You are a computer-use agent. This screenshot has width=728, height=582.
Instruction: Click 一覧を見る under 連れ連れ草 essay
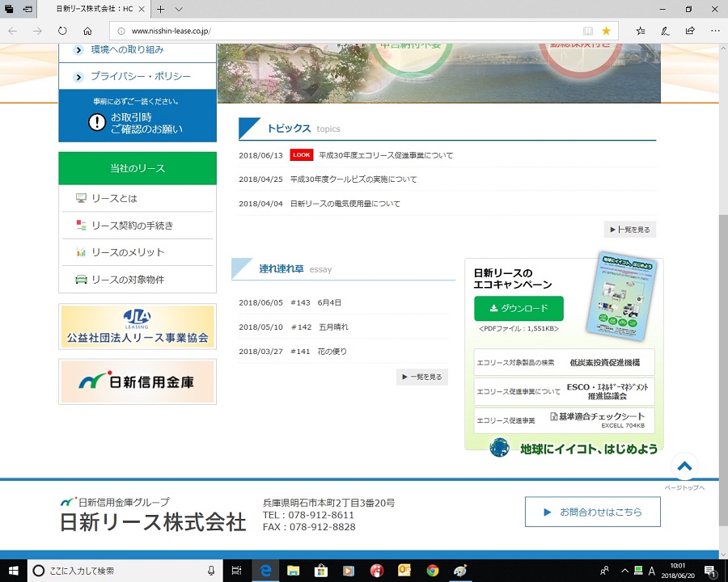click(422, 377)
